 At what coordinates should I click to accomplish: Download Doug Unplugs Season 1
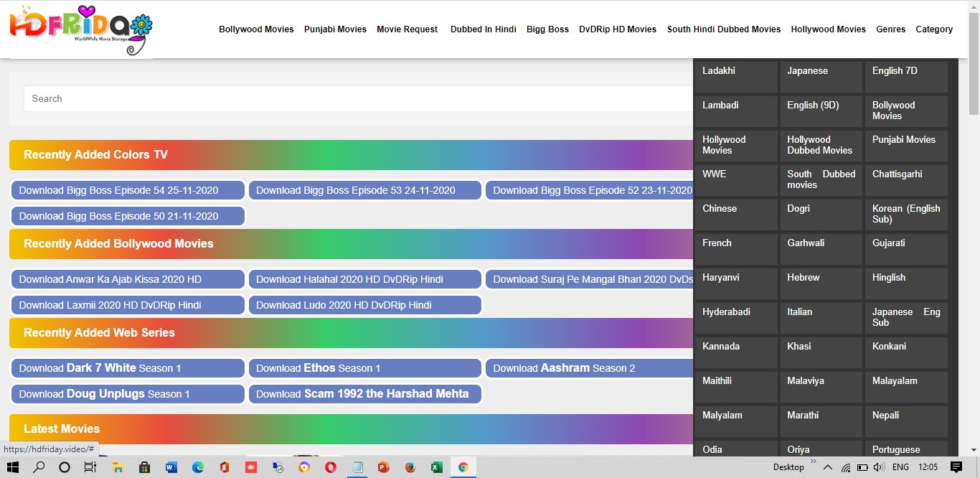128,394
